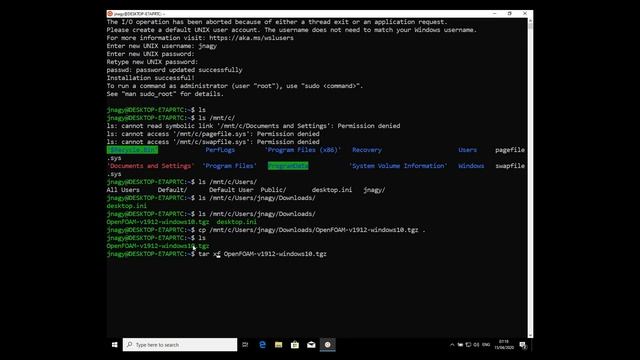The height and width of the screenshot is (360, 640).
Task: Click the 'Installation successful!' line
Action: [151, 78]
